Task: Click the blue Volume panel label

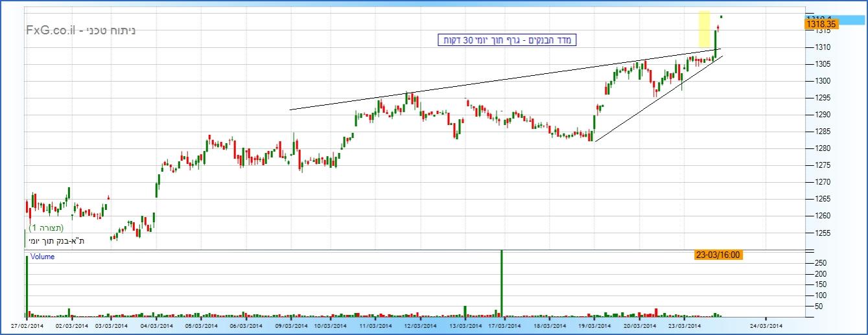Action: [x=42, y=257]
